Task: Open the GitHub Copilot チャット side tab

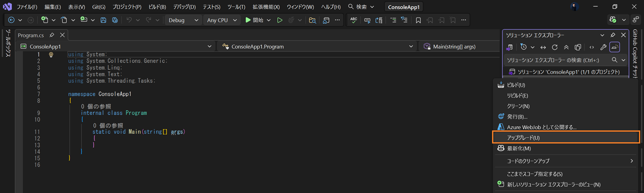Action: [x=635, y=53]
